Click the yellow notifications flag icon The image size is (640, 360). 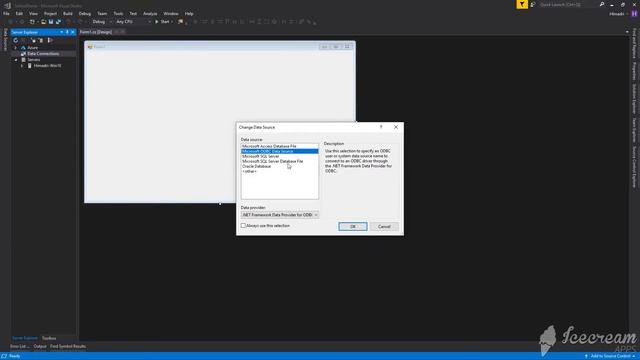[x=522, y=4]
